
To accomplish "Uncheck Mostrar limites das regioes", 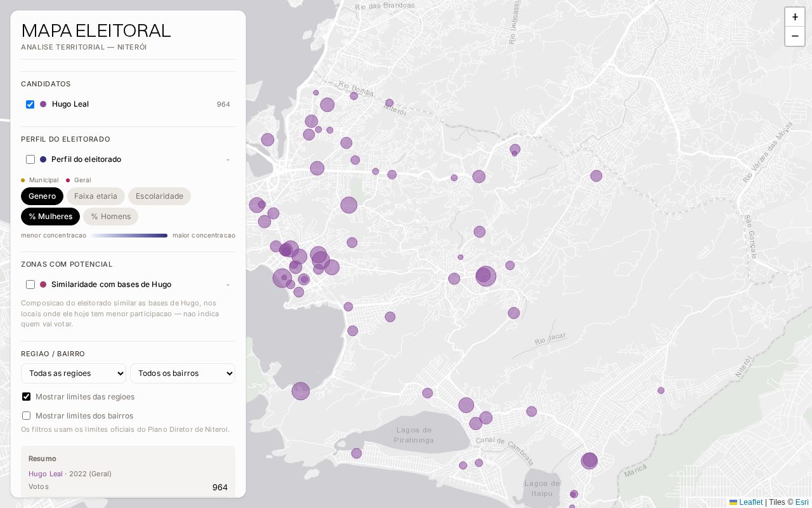I will click(26, 397).
